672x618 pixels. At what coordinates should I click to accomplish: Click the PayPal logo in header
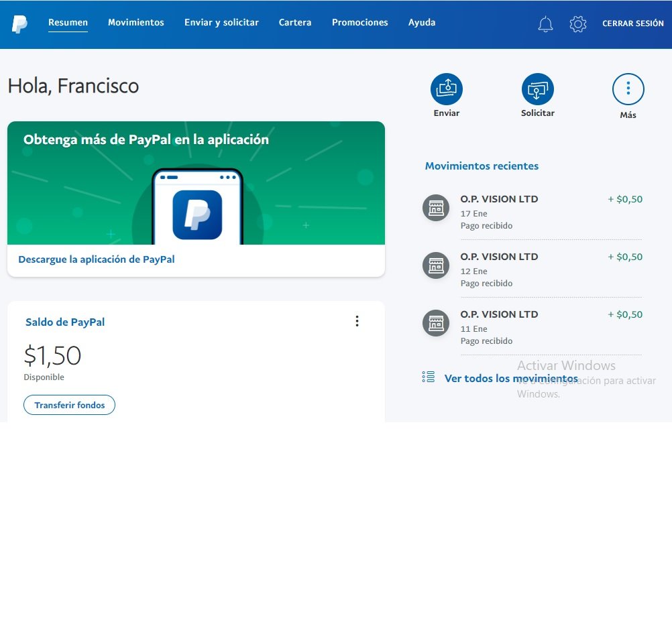click(19, 23)
